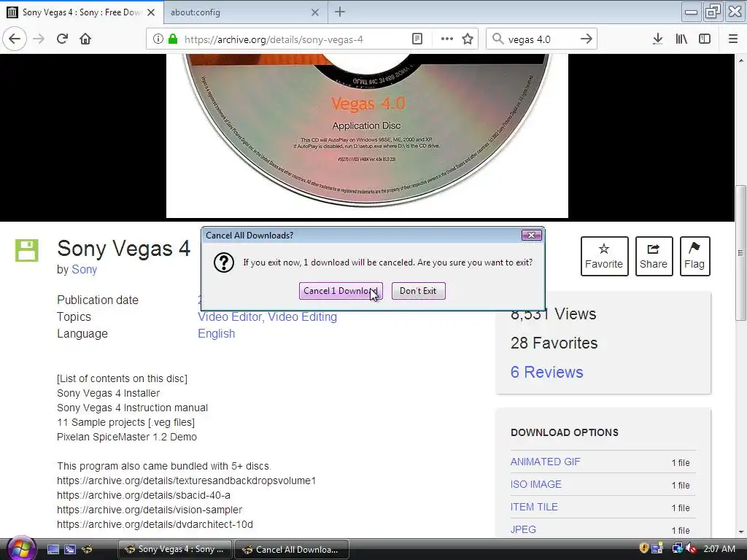Toggle reader view icon
Screen dimensions: 747x560
pyautogui.click(x=417, y=39)
